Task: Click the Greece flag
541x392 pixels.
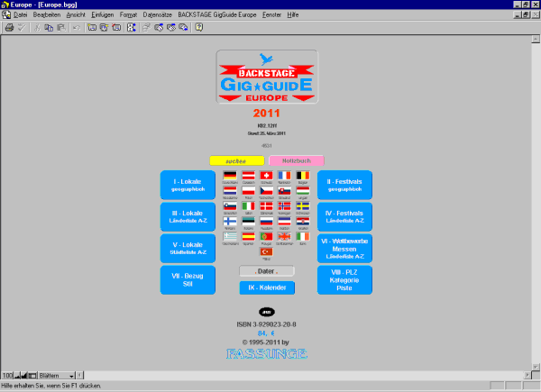Action: [230, 236]
